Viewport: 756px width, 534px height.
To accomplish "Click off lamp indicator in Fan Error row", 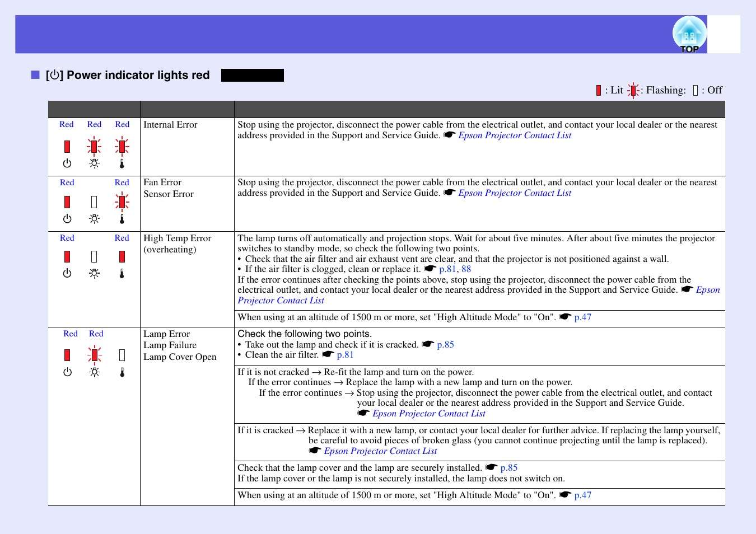I will click(x=94, y=202).
